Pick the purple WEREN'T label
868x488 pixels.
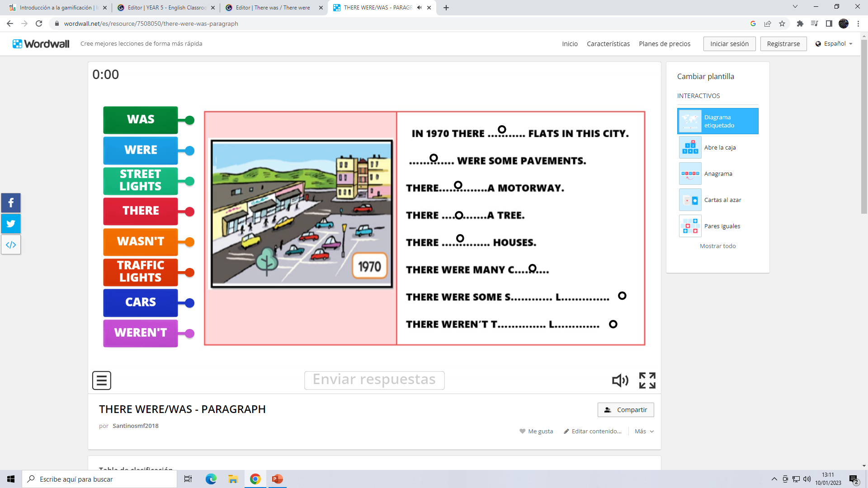[x=141, y=333]
